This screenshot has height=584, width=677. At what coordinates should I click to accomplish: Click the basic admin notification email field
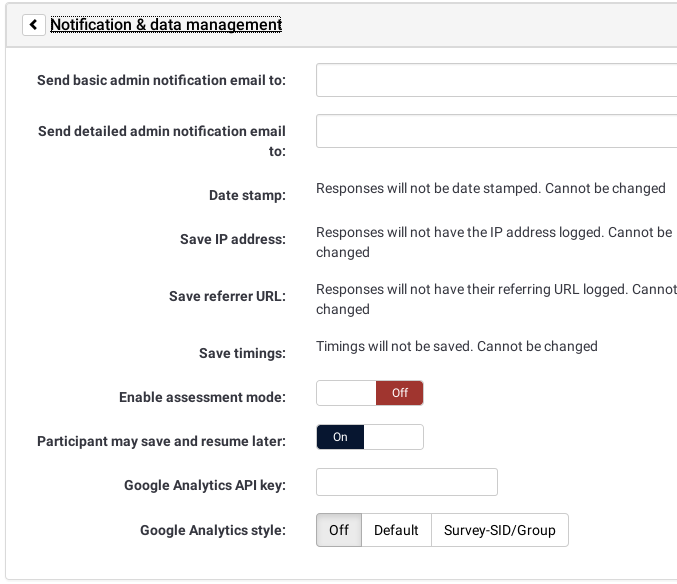click(x=496, y=80)
